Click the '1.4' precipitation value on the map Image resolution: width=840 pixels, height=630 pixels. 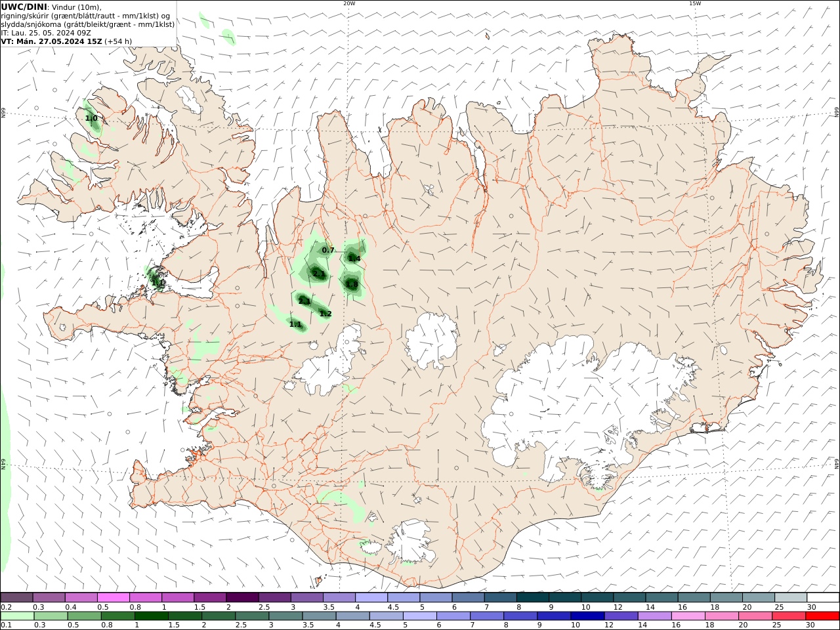click(354, 259)
